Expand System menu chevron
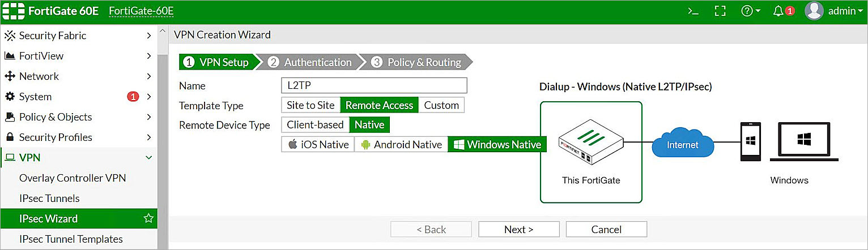Screen dimensions: 868x250 (x=148, y=97)
